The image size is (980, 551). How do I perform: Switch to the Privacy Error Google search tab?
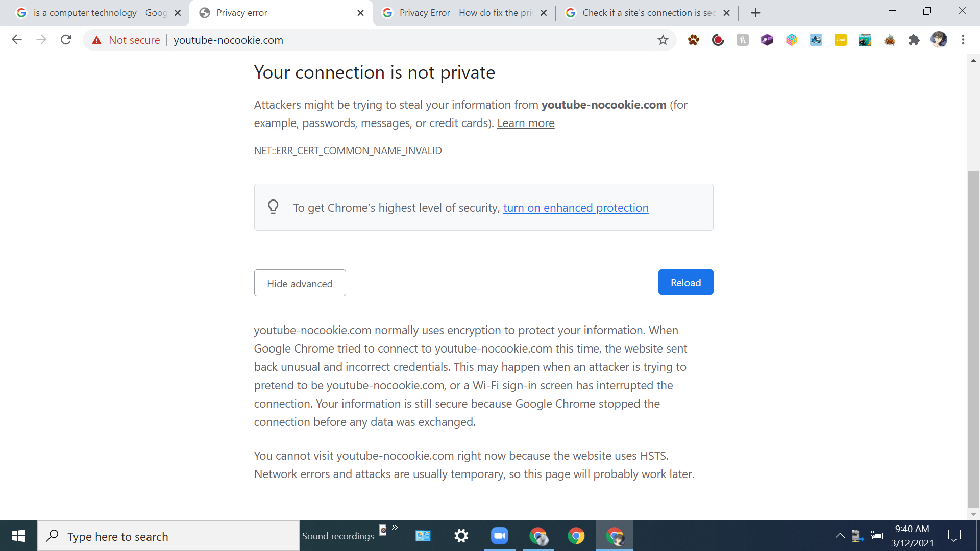(464, 13)
